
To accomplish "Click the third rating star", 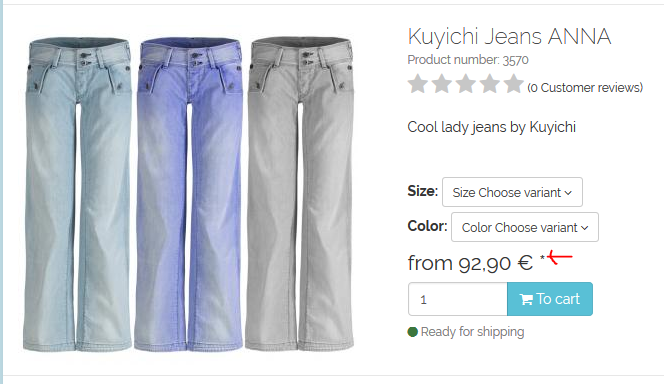I will [466, 83].
